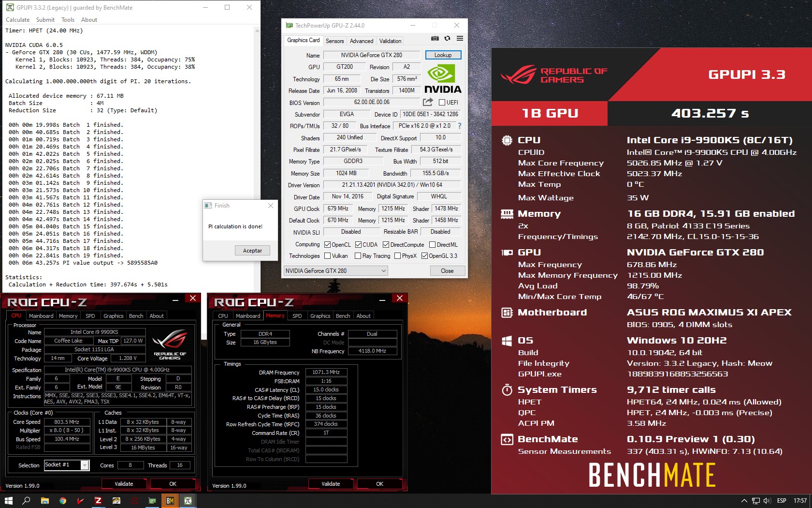The height and width of the screenshot is (508, 812).
Task: Open Graphics tab in right CPU-Z window
Action: pyautogui.click(x=320, y=316)
